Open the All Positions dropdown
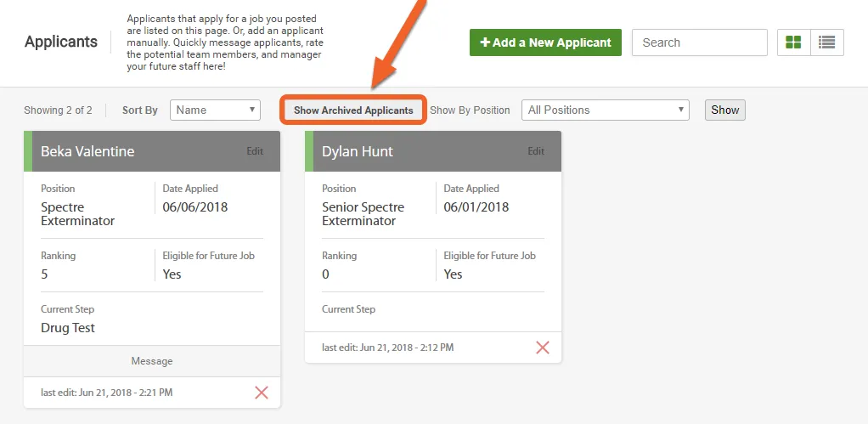Image resolution: width=868 pixels, height=424 pixels. (605, 110)
